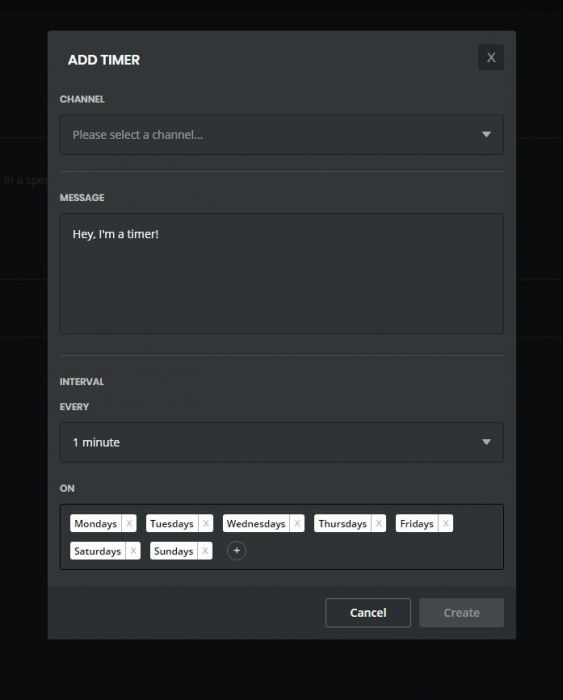This screenshot has height=700, width=563.
Task: Select the Sundays tag label
Action: 173,551
